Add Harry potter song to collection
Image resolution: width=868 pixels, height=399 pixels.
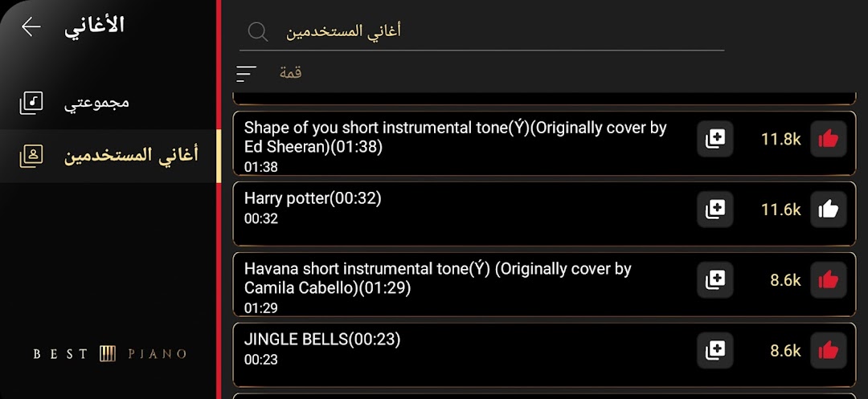(x=714, y=210)
